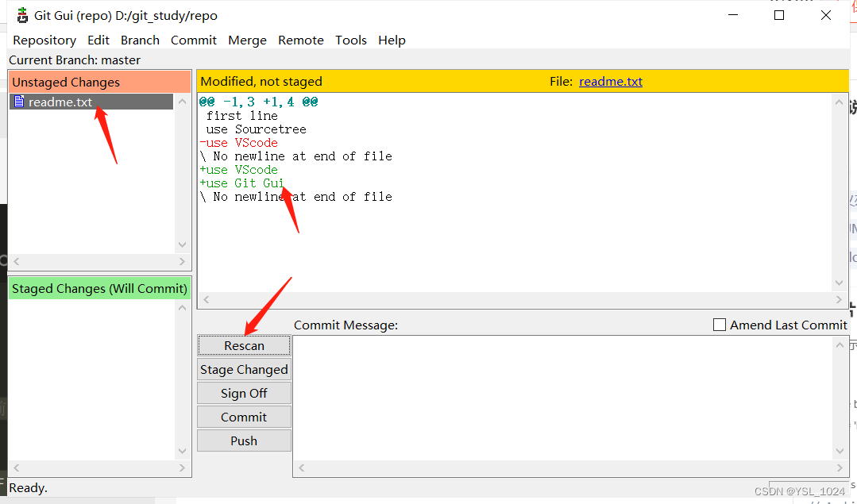Open the Edit menu

click(98, 40)
